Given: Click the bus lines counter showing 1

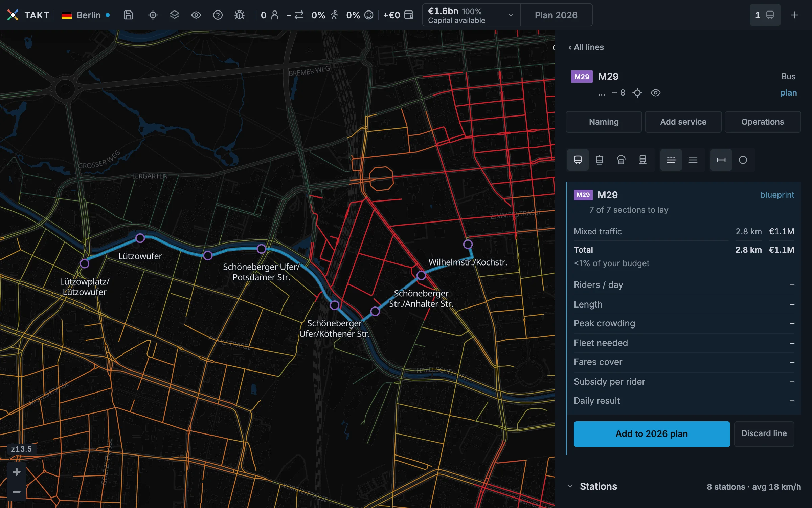Looking at the screenshot, I should [765, 15].
